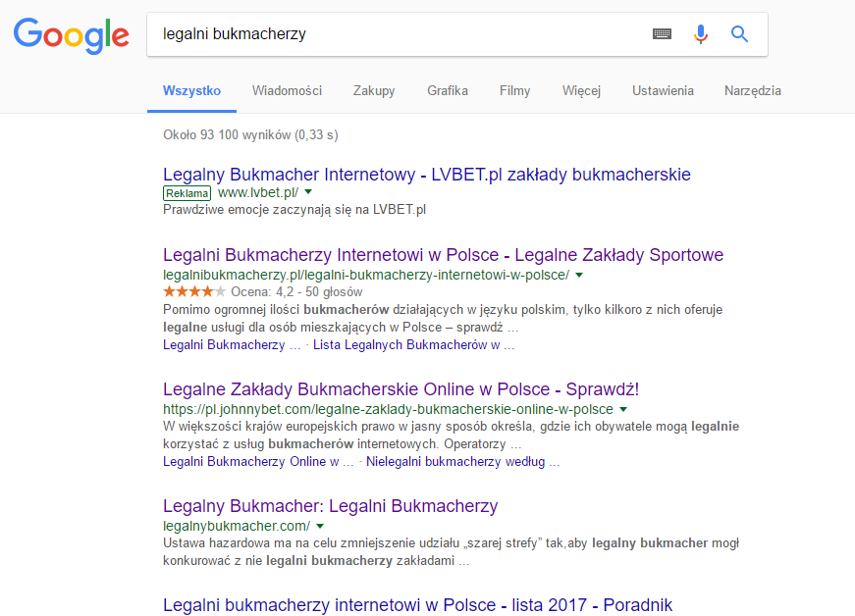Switch to the Wiadomości tab
The height and width of the screenshot is (616, 855).
(x=287, y=91)
